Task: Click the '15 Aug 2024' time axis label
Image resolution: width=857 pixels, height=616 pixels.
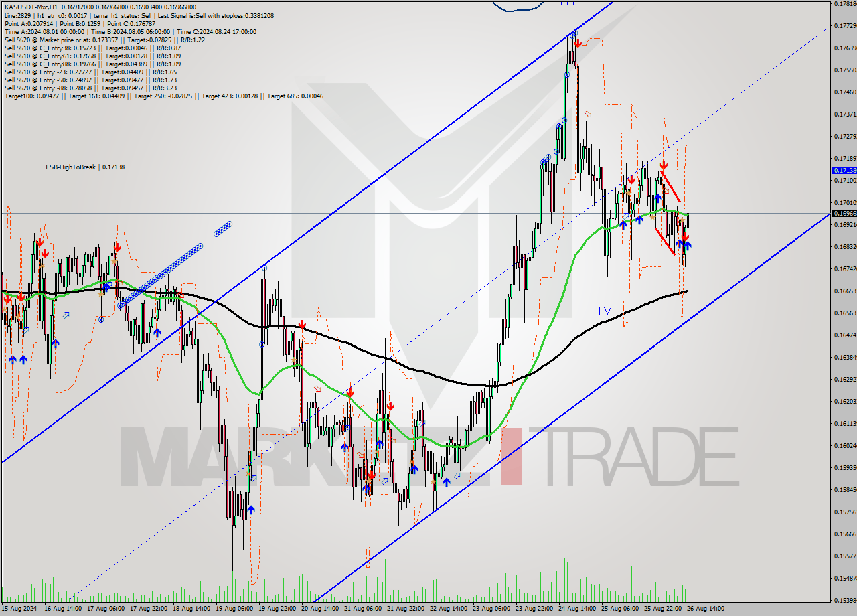Action: click(x=18, y=609)
